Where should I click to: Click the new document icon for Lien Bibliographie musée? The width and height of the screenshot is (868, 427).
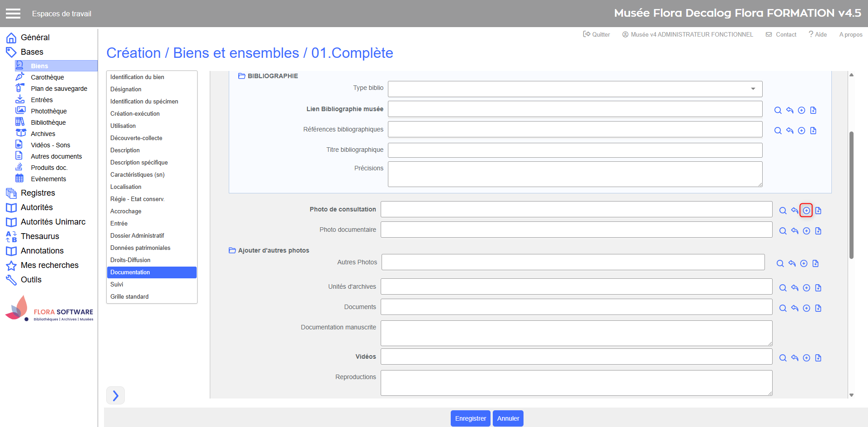(x=813, y=110)
